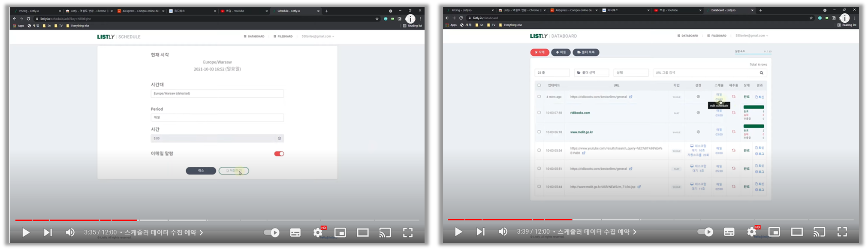Play the video paused at 3:39
The image size is (868, 250).
tap(458, 232)
